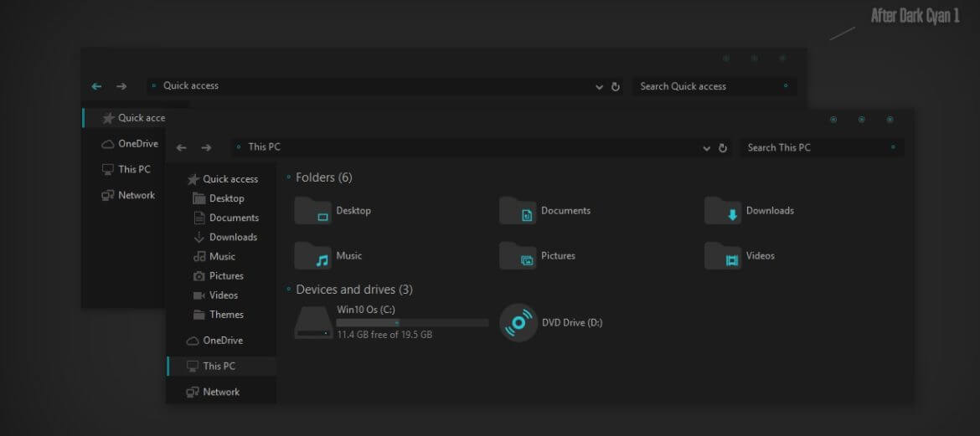Select the Videos folder icon in Folders
The width and height of the screenshot is (980, 436).
click(x=723, y=255)
